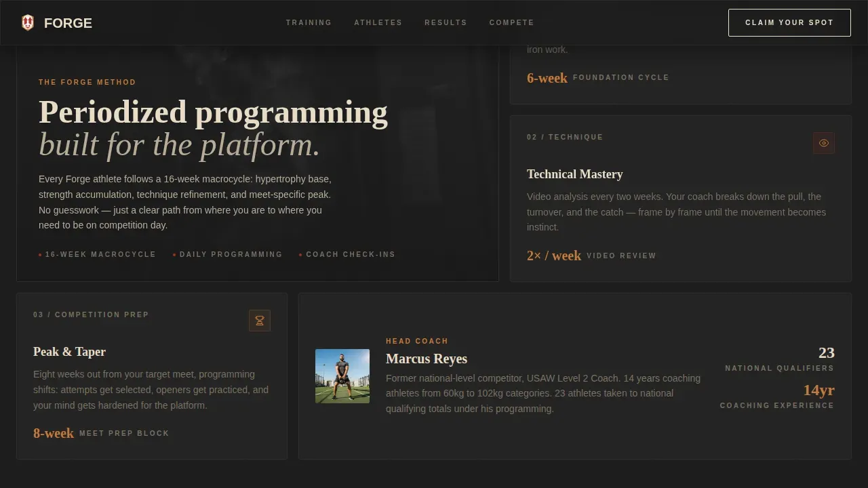Click the 23 national qualifiers number

[827, 352]
